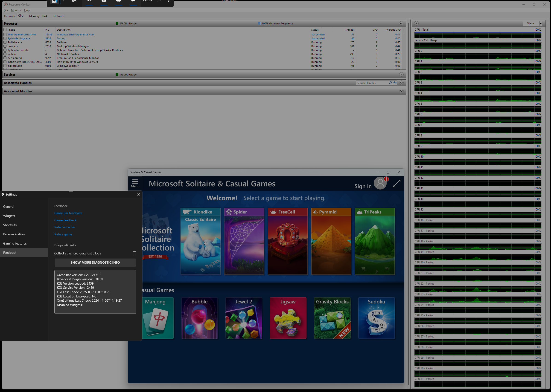Open the Sudoku game tile
The height and width of the screenshot is (392, 551).
[x=376, y=318]
